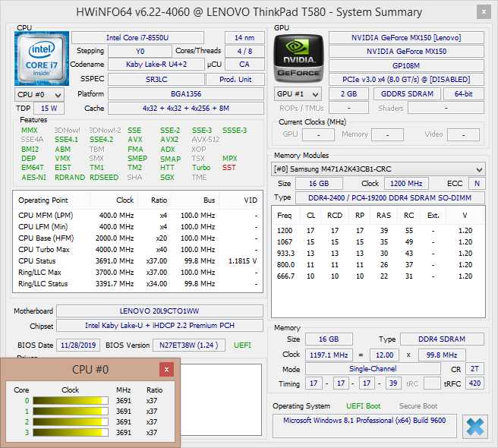
Task: Click the SGX feature label
Action: click(167, 178)
